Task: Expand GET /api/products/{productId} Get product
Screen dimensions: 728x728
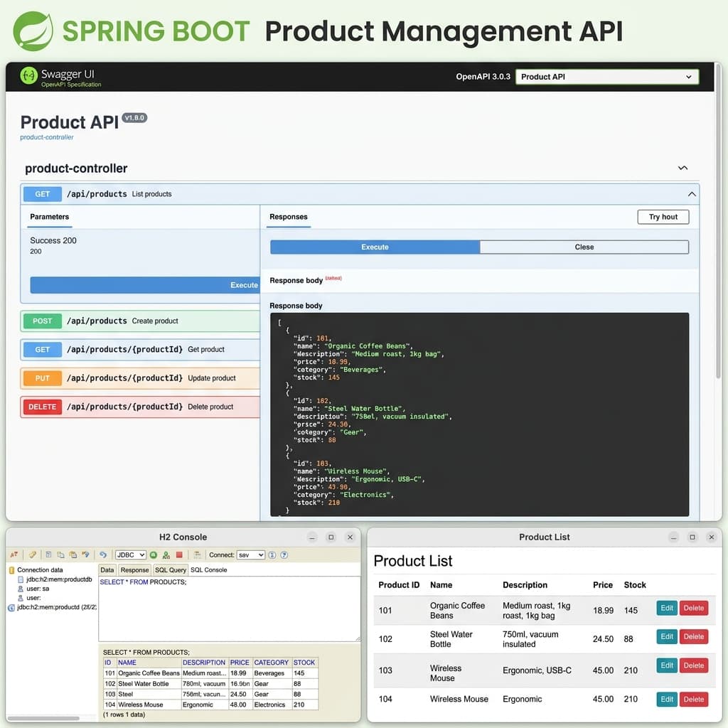Action: (140, 350)
